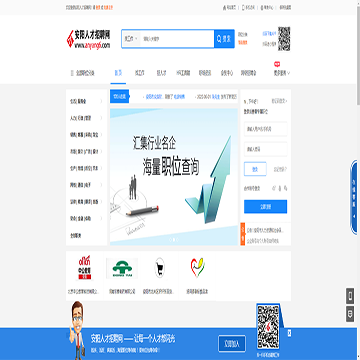Click the link at login box top-right corner
This screenshot has width=360, height=360.
tap(279, 101)
